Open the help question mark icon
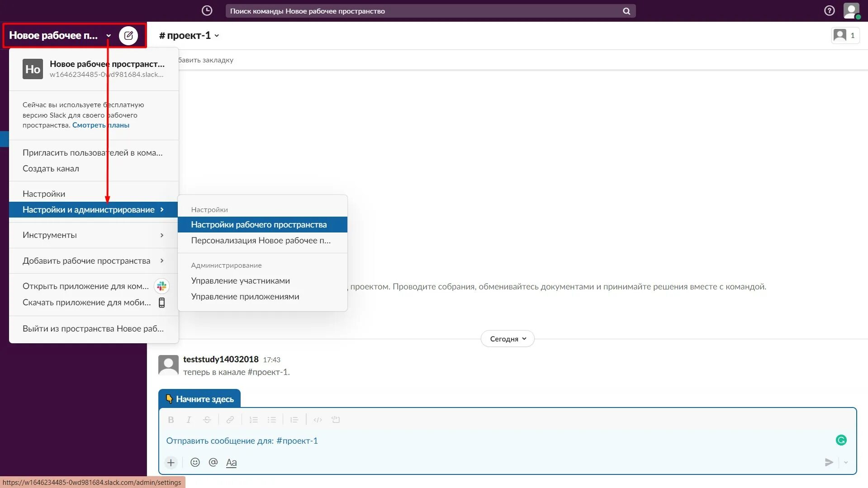This screenshot has width=868, height=488. point(829,11)
